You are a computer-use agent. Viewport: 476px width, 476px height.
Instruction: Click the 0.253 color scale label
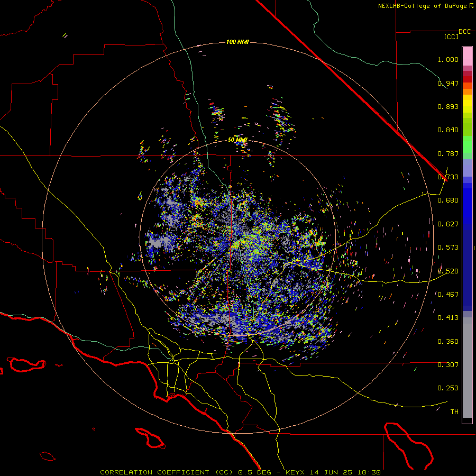(448, 388)
